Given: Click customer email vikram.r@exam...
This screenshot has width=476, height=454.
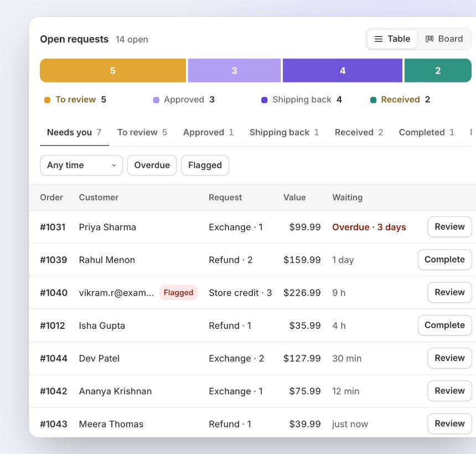Looking at the screenshot, I should tap(117, 293).
